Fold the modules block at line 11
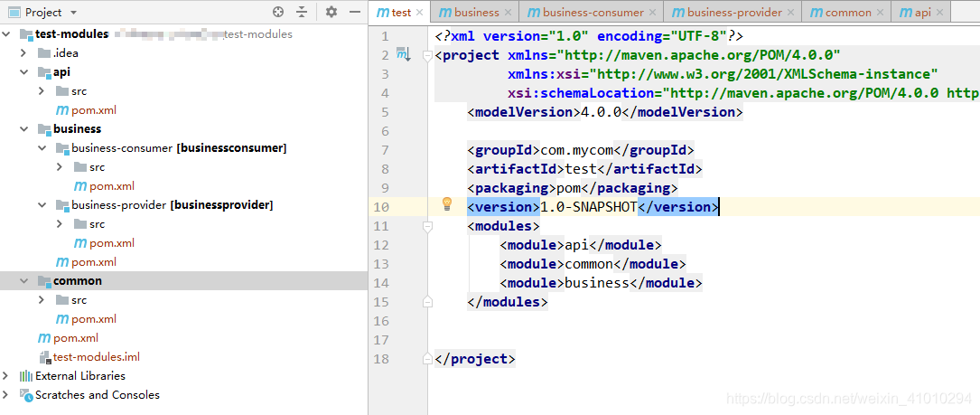Screen dimensions: 980x415 coord(427,227)
